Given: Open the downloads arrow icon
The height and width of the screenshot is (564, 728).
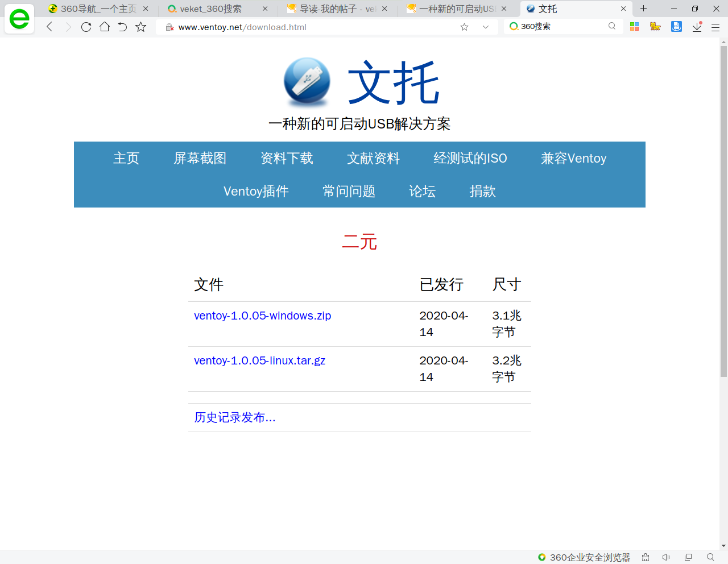Looking at the screenshot, I should 697,26.
